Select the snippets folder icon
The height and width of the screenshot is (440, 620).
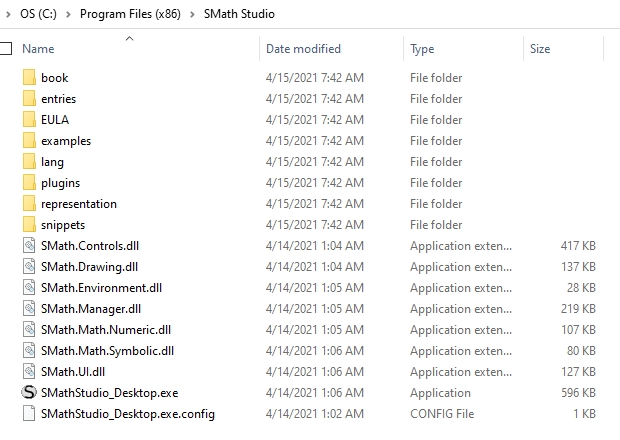[x=28, y=225]
